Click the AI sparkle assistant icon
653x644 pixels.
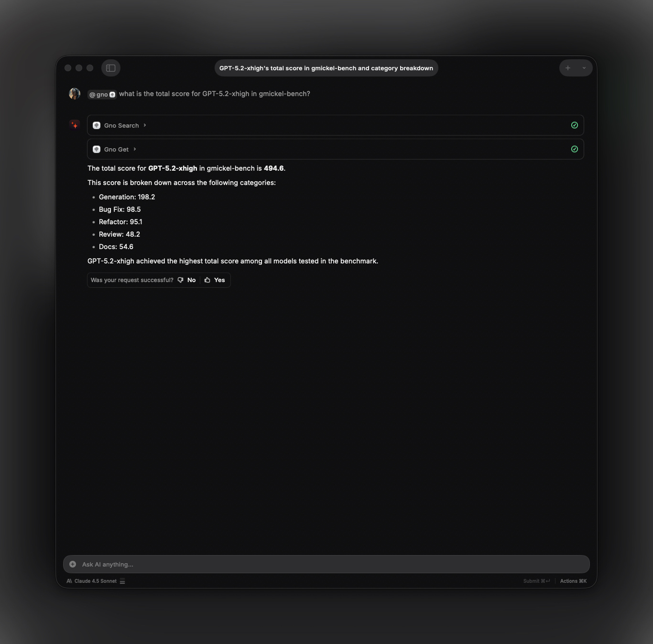click(x=75, y=125)
